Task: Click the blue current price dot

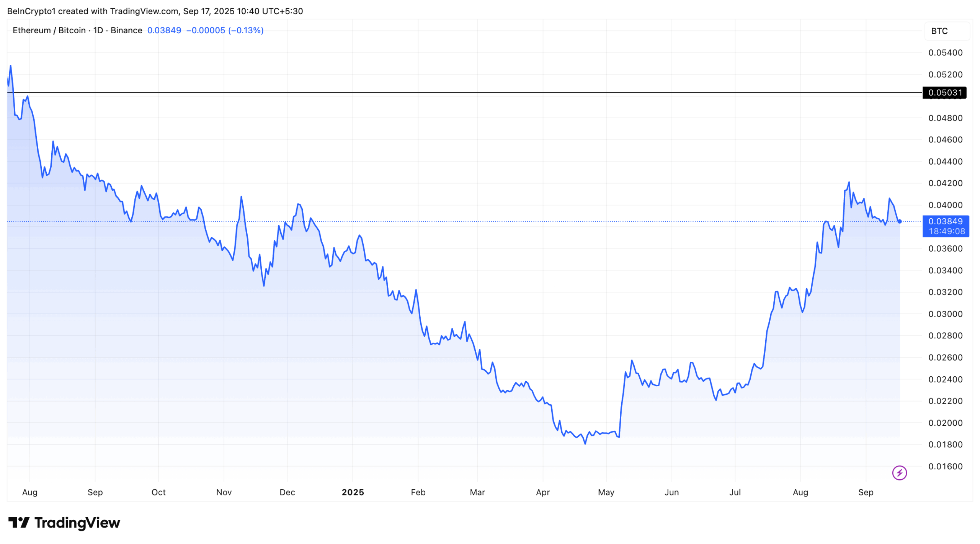Action: pos(899,221)
